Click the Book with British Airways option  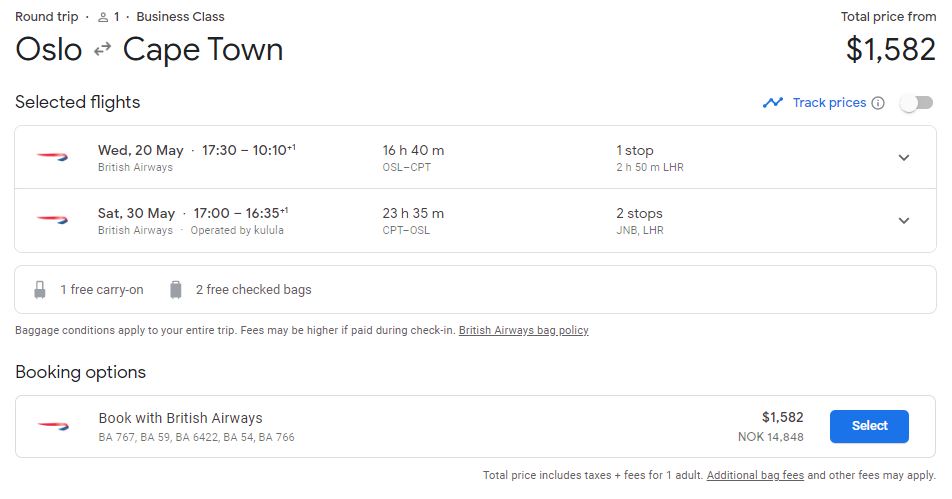[x=180, y=418]
